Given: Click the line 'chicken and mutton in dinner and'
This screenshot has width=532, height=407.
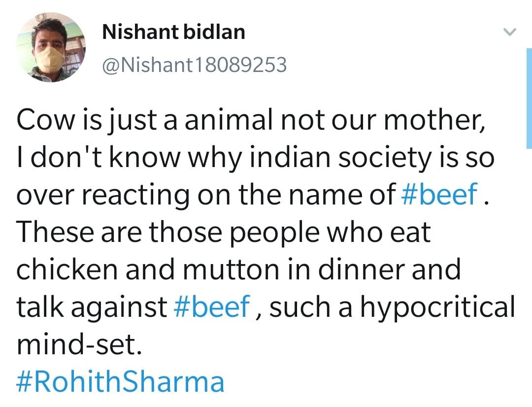Looking at the screenshot, I should point(238,269).
